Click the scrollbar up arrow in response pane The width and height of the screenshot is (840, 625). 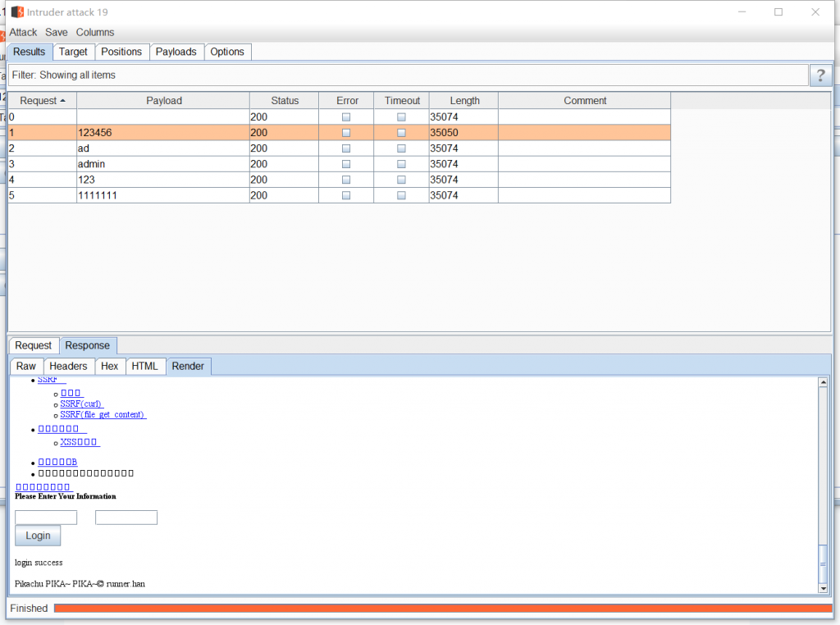pyautogui.click(x=823, y=382)
